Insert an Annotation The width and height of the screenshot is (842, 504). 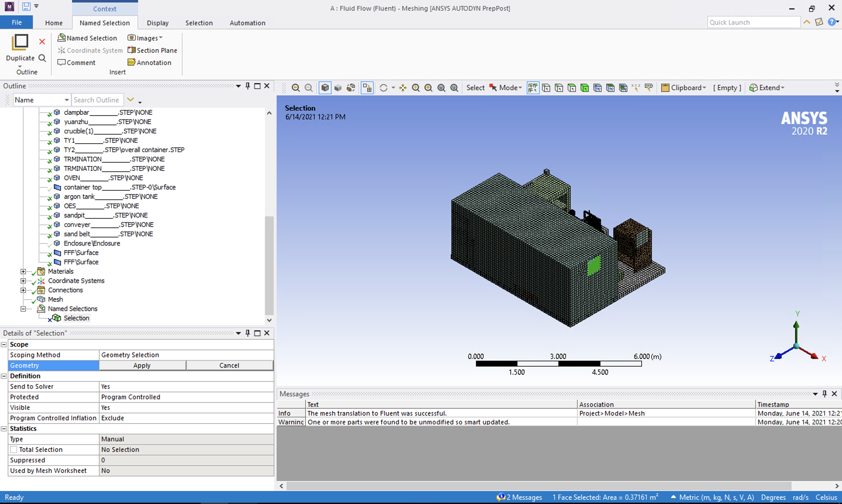pos(149,63)
